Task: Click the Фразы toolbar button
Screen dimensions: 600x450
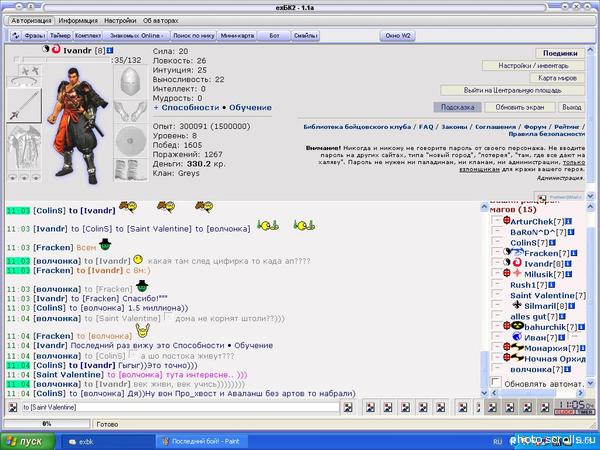Action: pyautogui.click(x=35, y=36)
